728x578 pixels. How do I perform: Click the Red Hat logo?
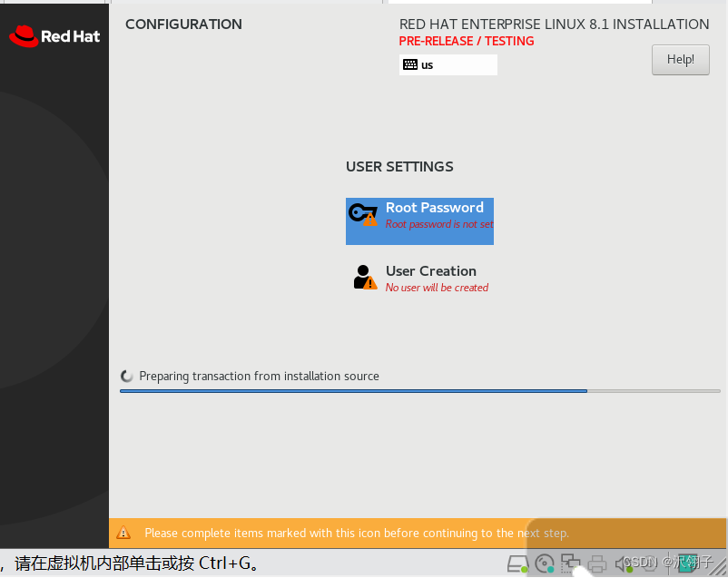click(54, 36)
